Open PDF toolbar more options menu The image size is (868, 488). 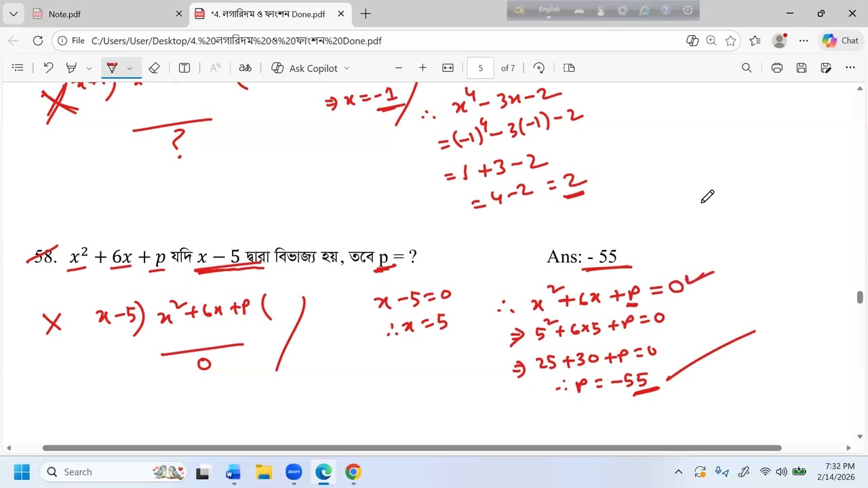[x=850, y=68]
